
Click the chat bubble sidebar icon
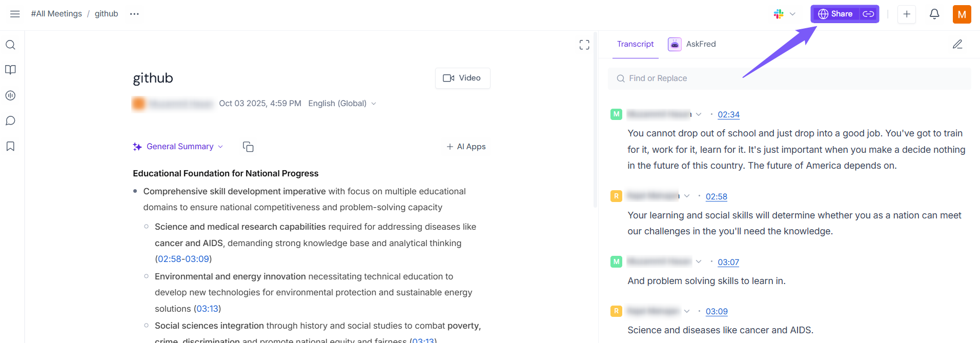click(10, 121)
